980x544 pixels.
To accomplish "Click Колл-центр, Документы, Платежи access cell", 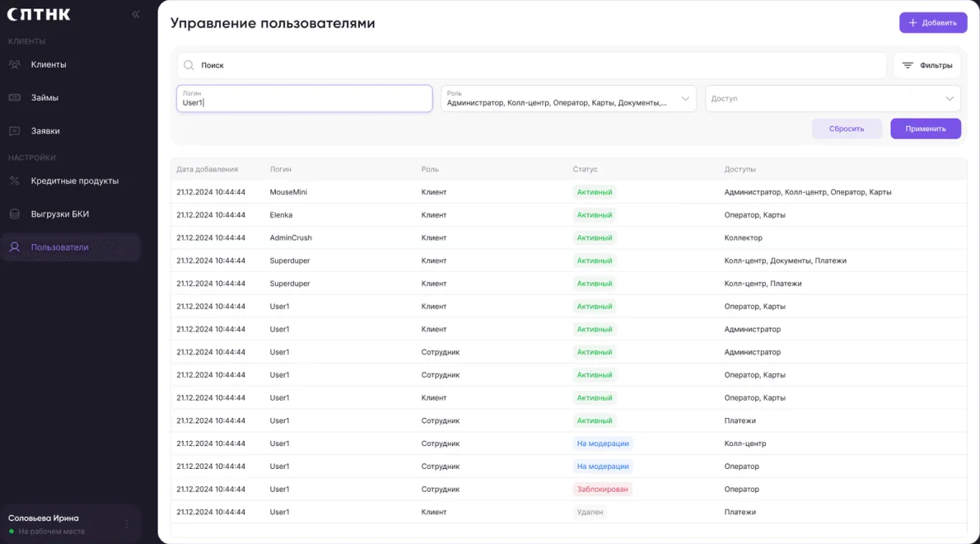I will click(x=785, y=260).
